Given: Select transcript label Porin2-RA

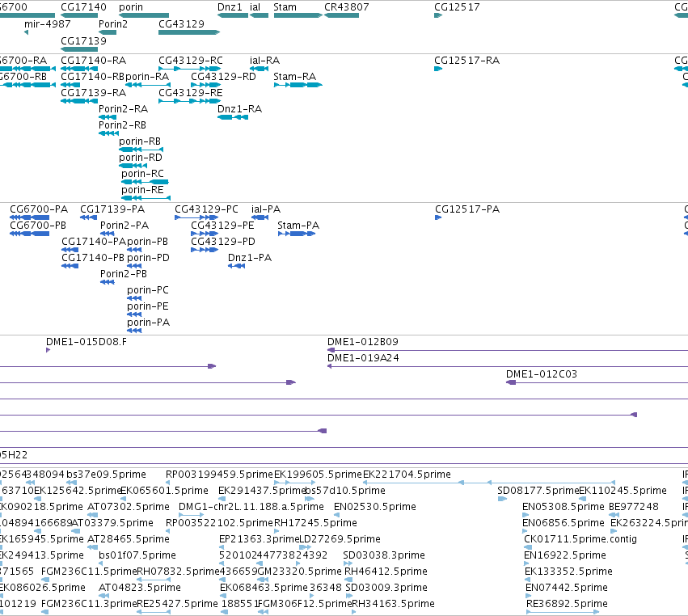Looking at the screenshot, I should [x=124, y=109].
